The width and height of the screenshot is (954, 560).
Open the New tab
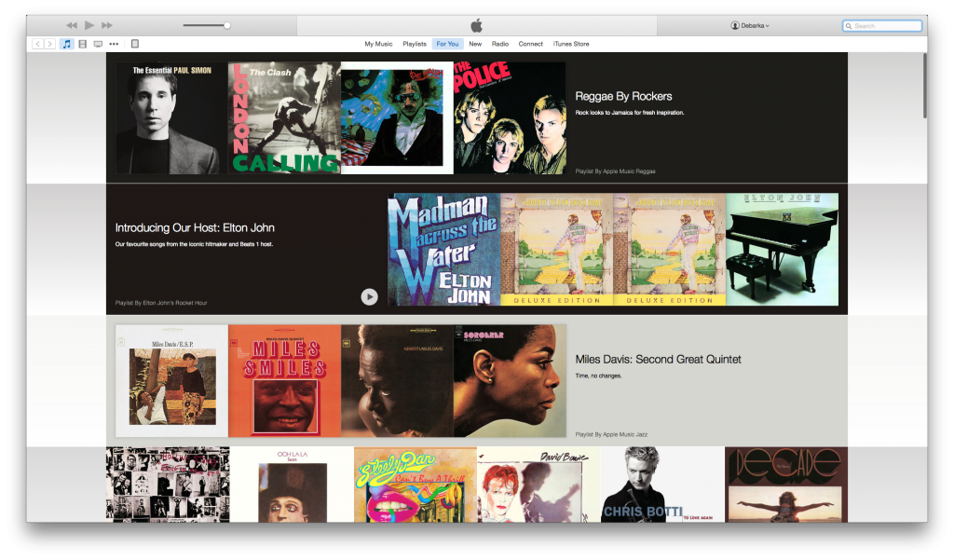click(x=475, y=44)
